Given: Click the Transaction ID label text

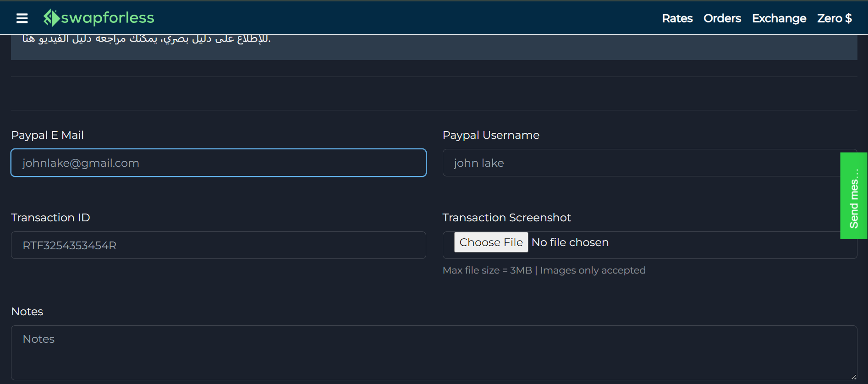Looking at the screenshot, I should (x=50, y=218).
